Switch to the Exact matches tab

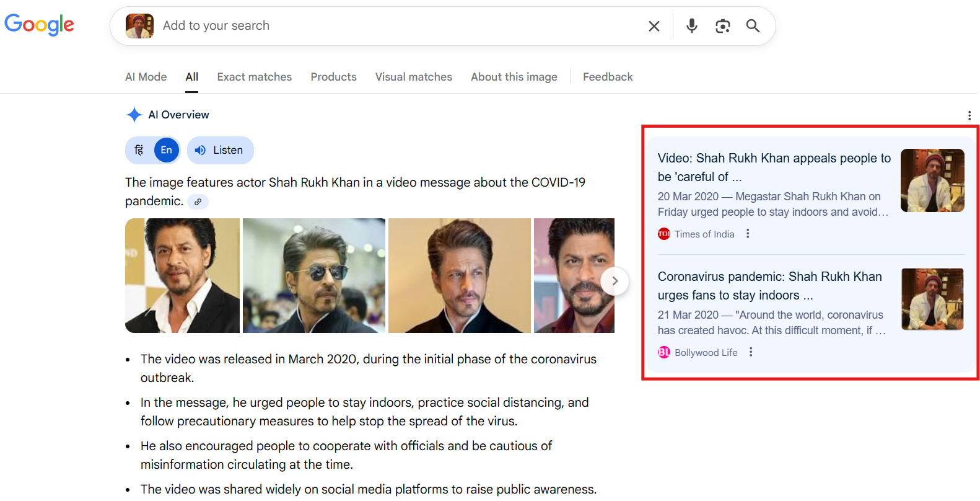pyautogui.click(x=254, y=77)
